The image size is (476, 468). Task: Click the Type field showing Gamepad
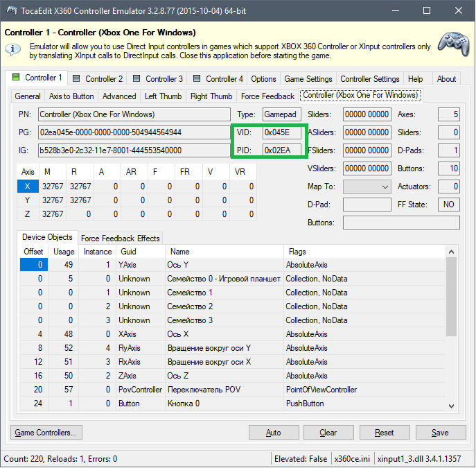(x=282, y=114)
